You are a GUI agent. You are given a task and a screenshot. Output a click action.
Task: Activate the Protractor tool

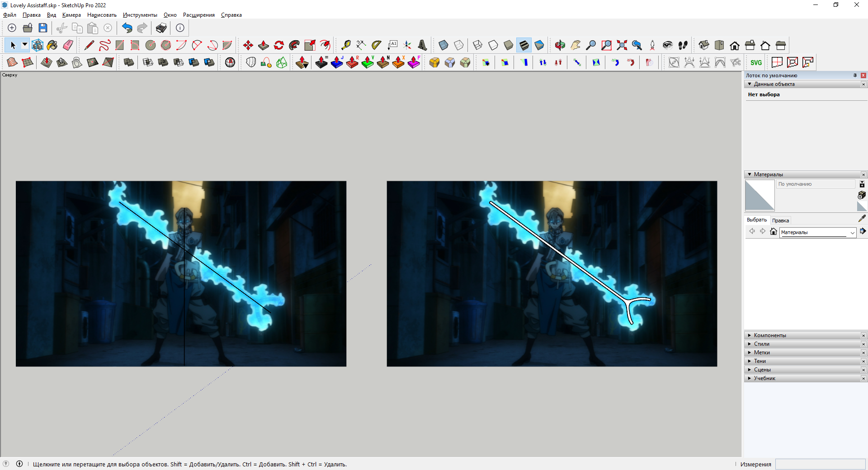pos(376,45)
